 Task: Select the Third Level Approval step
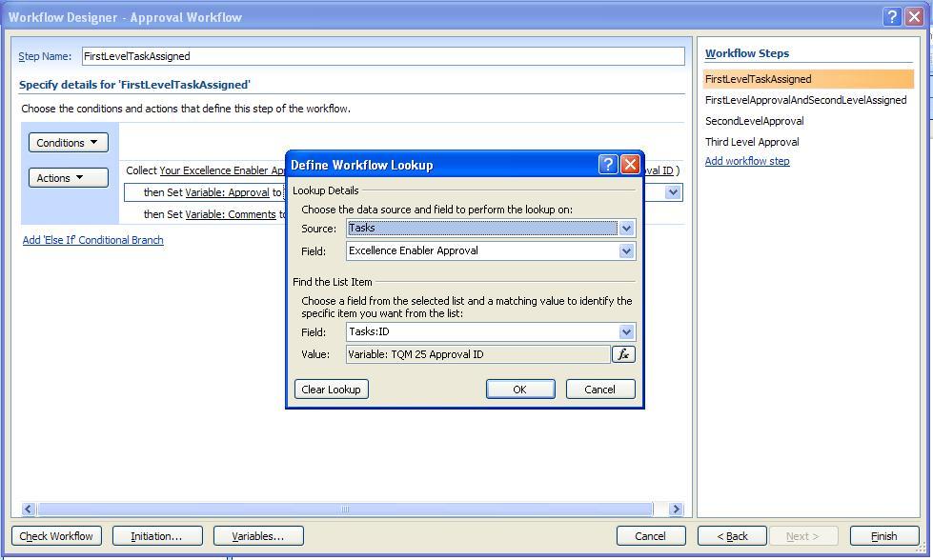pyautogui.click(x=752, y=142)
